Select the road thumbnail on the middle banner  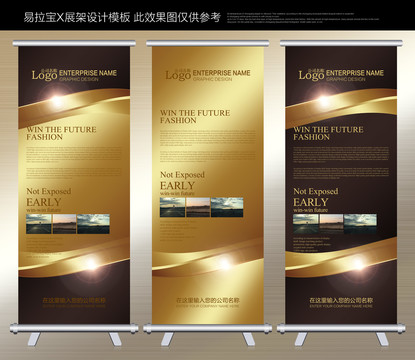tap(172, 207)
